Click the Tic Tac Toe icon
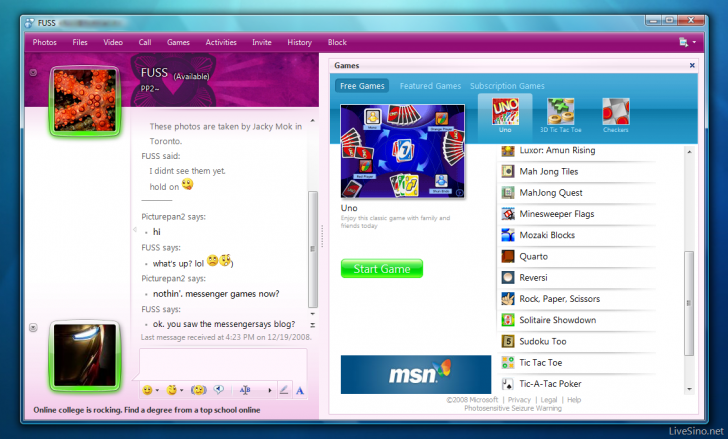This screenshot has width=728, height=439. click(508, 362)
